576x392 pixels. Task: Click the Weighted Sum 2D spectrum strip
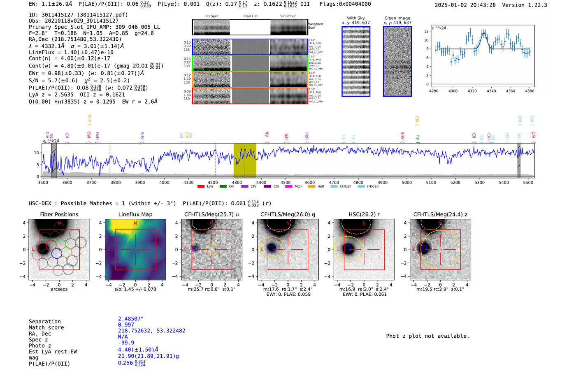click(x=250, y=27)
